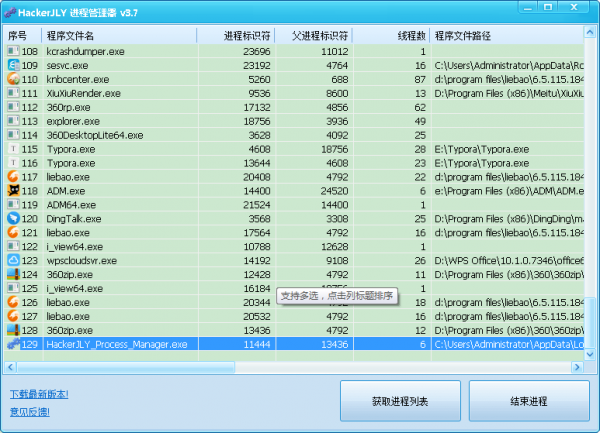600x433 pixels.
Task: Click the HackerJLY_Process_Manager icon in row 129
Action: point(13,344)
